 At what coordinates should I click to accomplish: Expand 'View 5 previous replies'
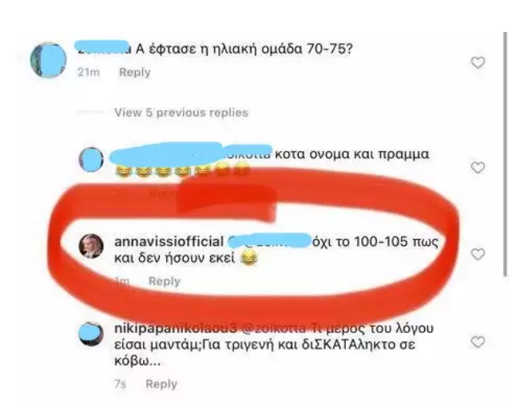coord(181,113)
